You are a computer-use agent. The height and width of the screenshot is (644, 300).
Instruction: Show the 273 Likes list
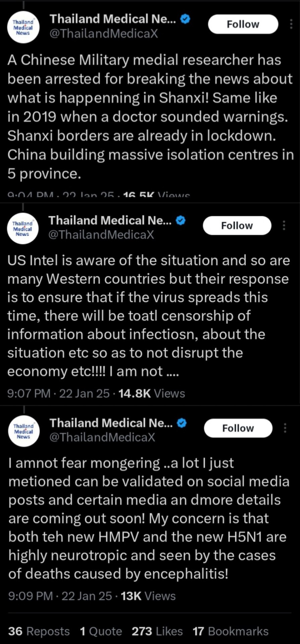[x=157, y=631]
